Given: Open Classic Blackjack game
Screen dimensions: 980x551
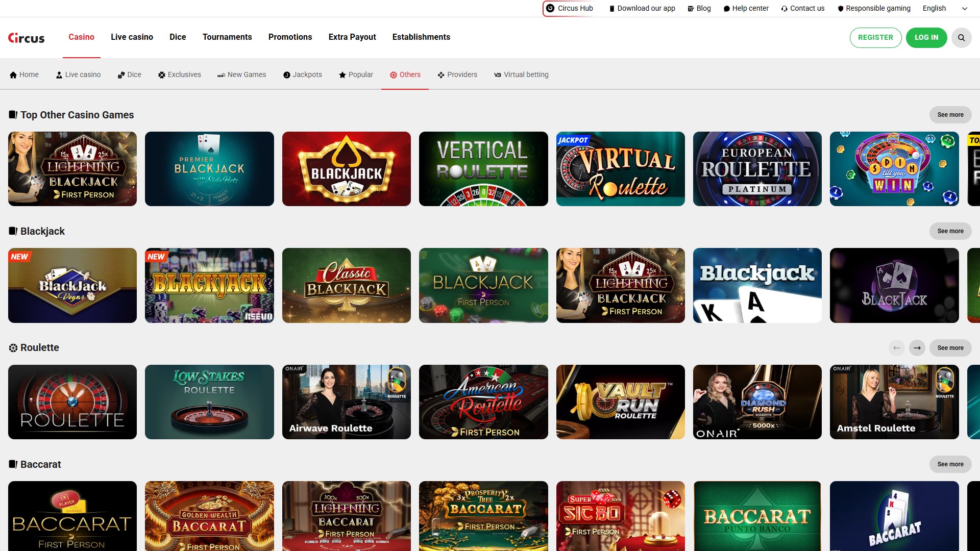Looking at the screenshot, I should pyautogui.click(x=347, y=286).
